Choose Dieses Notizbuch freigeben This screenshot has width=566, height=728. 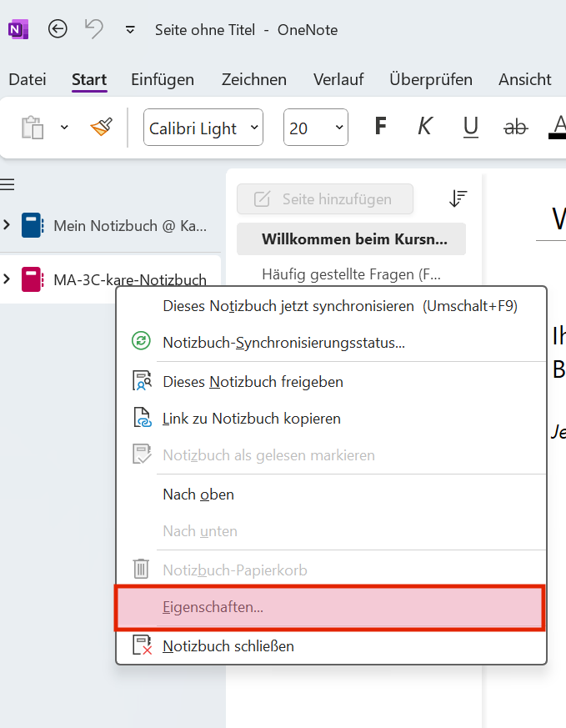(x=331, y=382)
